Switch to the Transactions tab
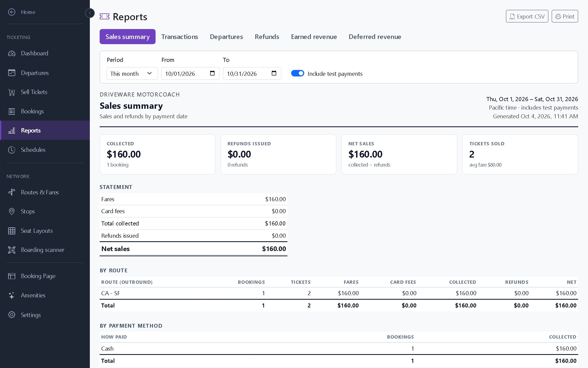 point(180,37)
